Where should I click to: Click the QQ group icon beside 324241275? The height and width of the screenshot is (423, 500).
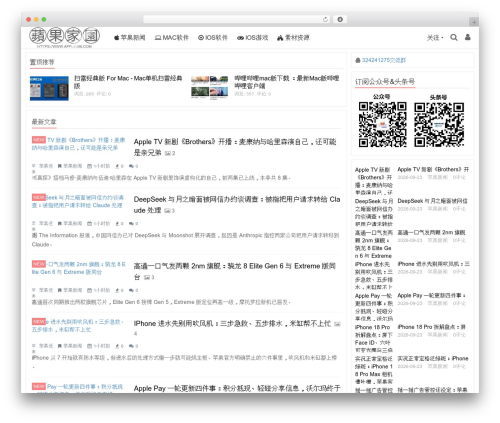358,60
